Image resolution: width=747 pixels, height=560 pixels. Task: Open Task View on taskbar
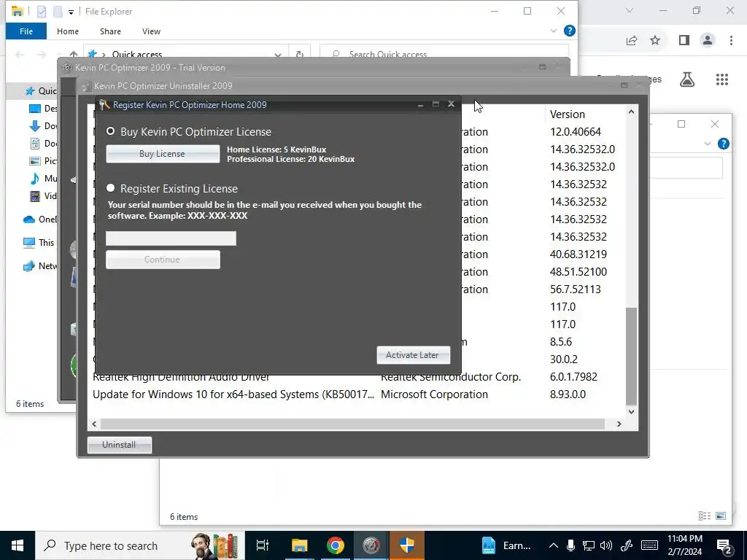(262, 545)
